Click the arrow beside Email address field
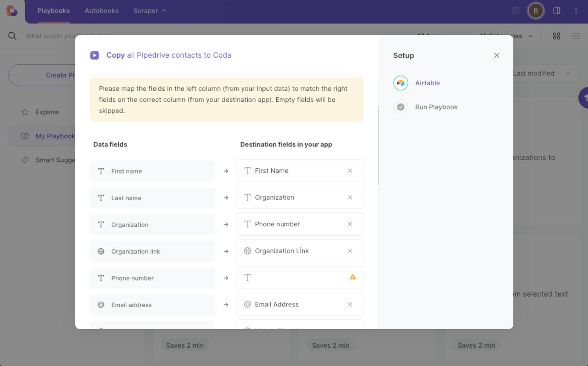The image size is (588, 366). coord(226,305)
